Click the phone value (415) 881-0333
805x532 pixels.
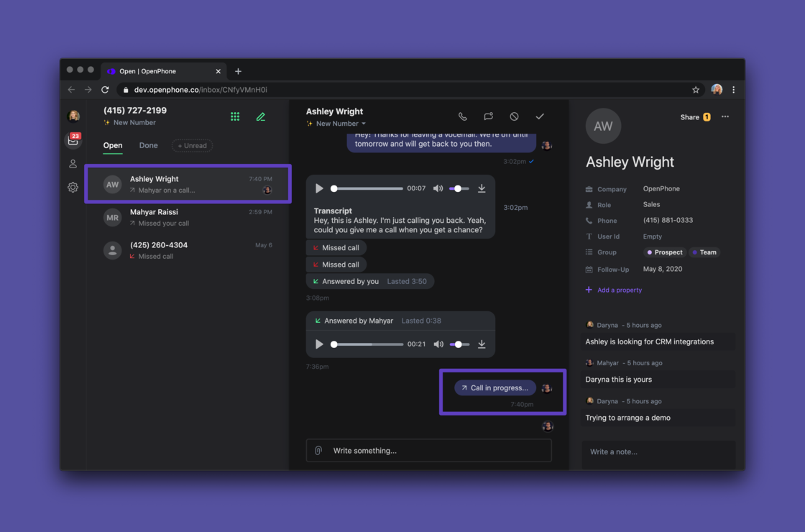click(x=668, y=220)
